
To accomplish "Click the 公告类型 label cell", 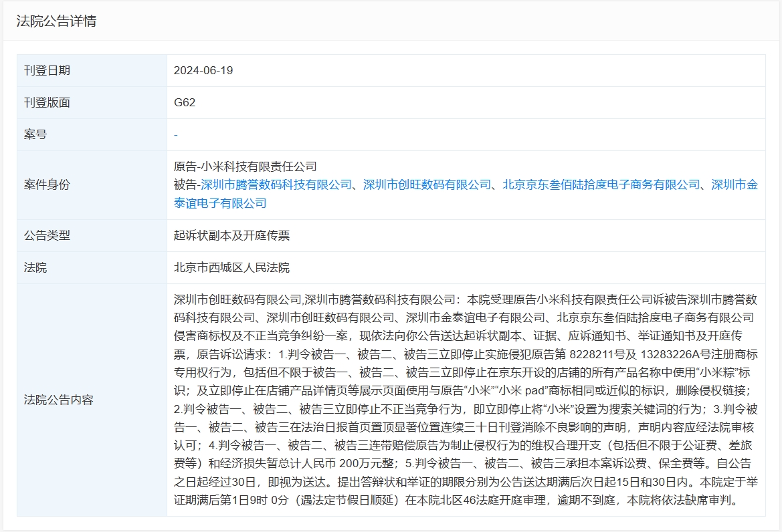I will point(92,236).
